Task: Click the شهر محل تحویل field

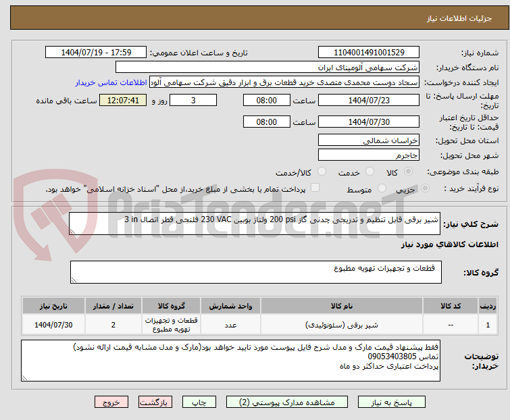Action: (369, 155)
